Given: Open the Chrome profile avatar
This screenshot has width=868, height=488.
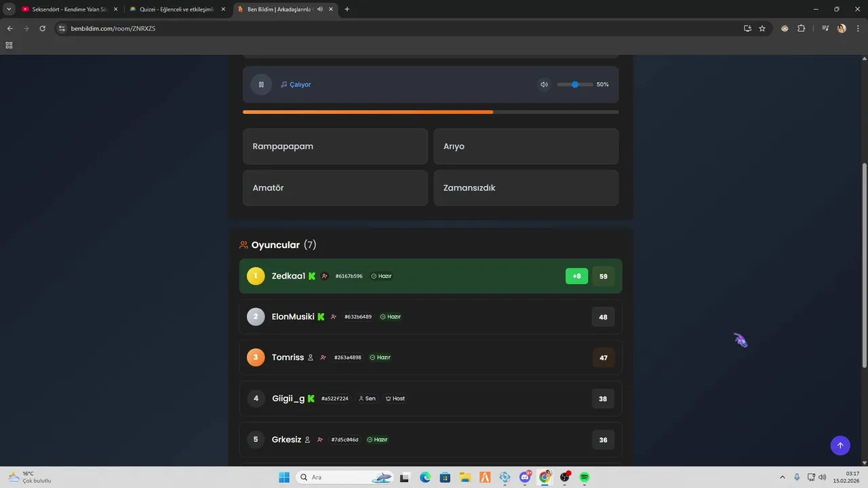Looking at the screenshot, I should (x=842, y=28).
